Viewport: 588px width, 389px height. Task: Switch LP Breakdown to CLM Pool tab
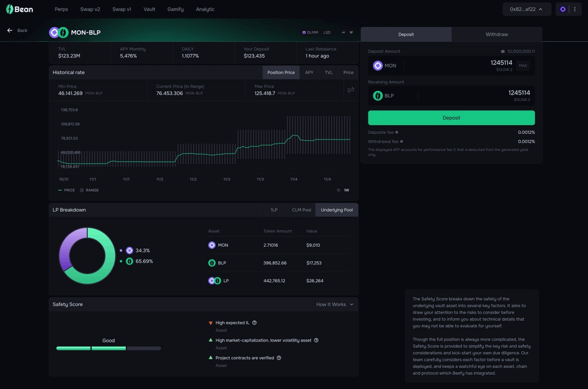[x=301, y=210]
